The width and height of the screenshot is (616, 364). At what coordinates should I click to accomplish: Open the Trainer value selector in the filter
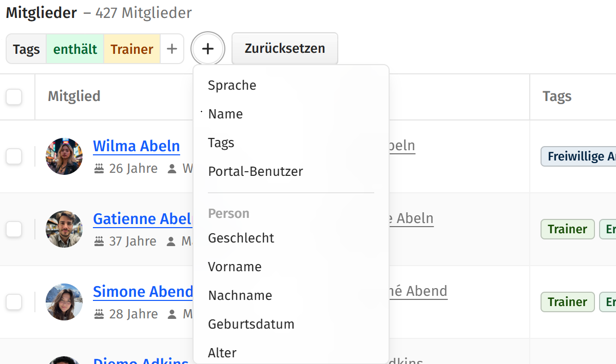point(131,48)
